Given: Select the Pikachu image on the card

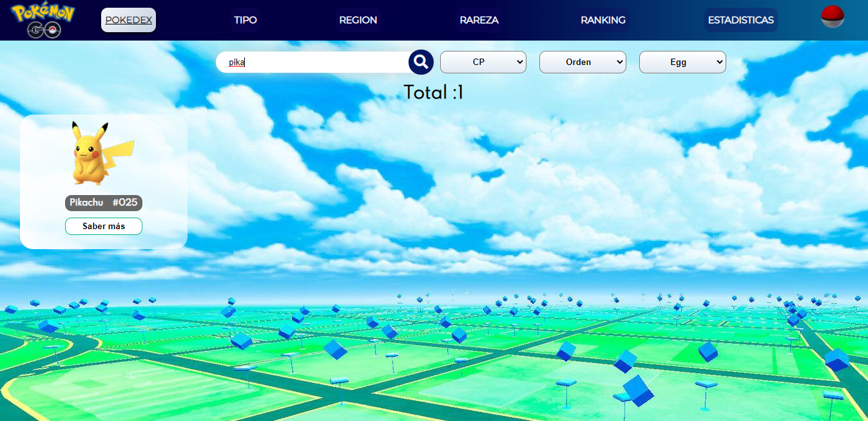Looking at the screenshot, I should [103, 153].
